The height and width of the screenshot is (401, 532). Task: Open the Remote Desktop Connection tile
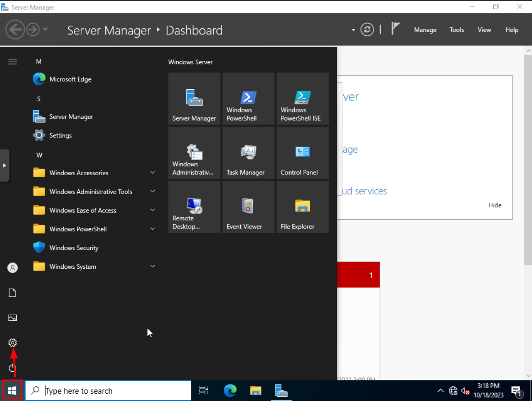click(x=194, y=207)
